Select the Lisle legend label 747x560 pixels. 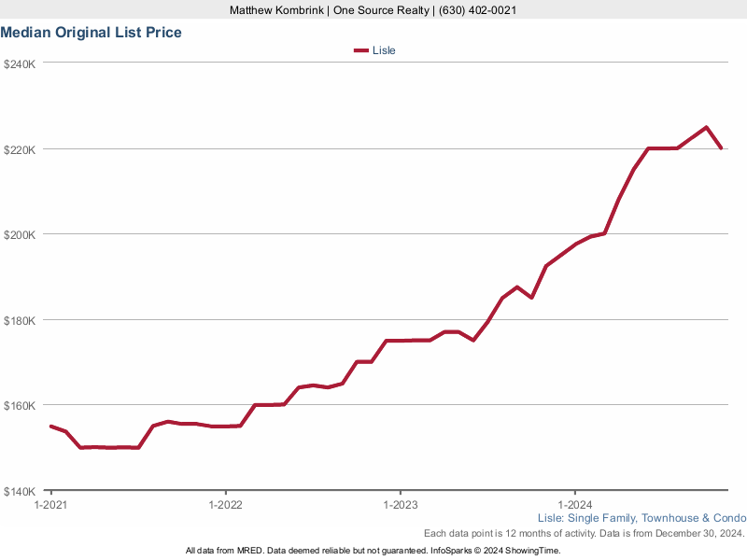coord(384,50)
